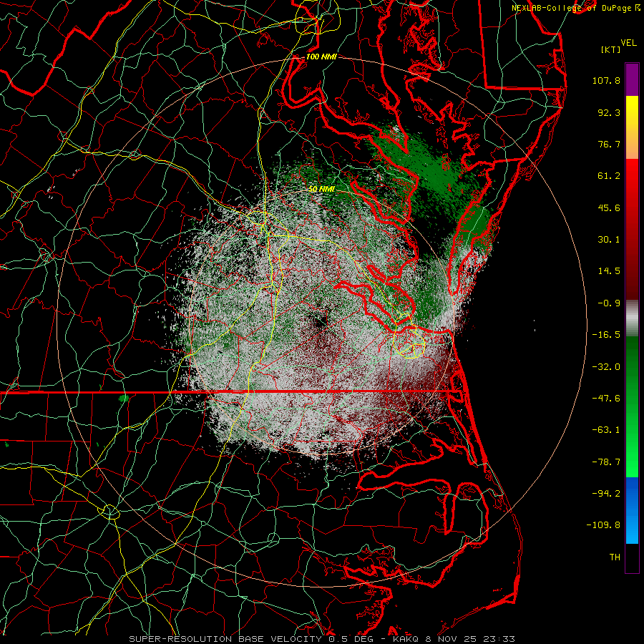Click the -16.5 legend value

(606, 335)
